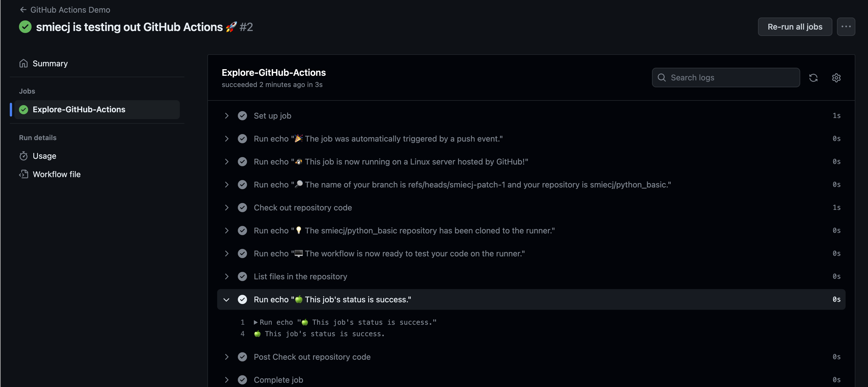Click the Workflow file code icon
This screenshot has width=868, height=387.
pyautogui.click(x=23, y=174)
